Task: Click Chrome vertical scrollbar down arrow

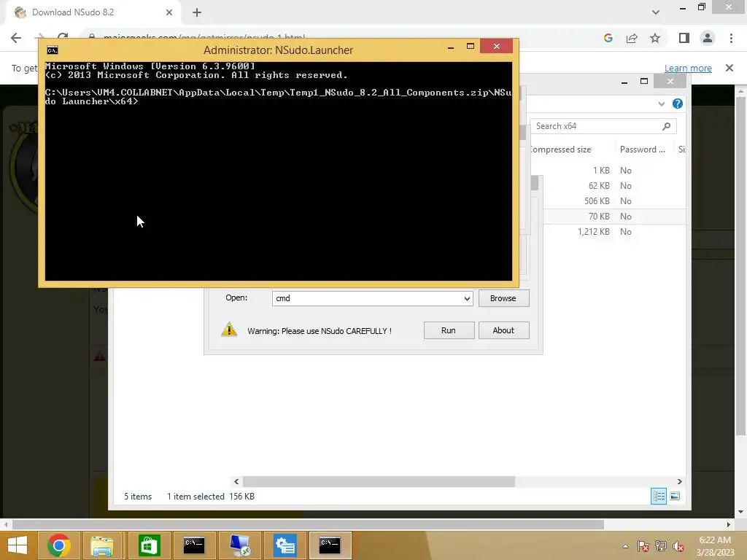Action: [740, 513]
